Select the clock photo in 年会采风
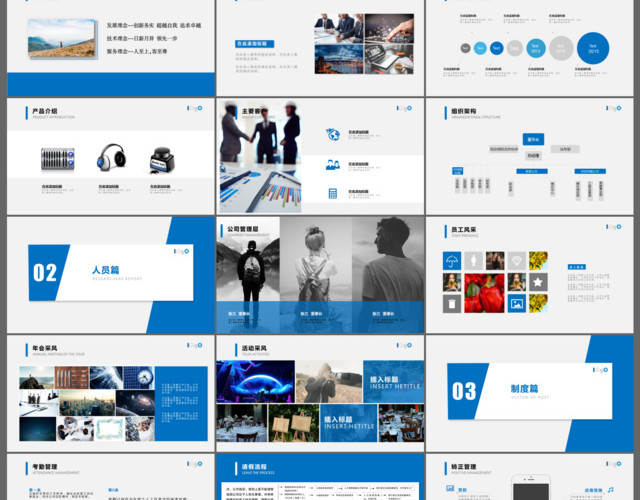The width and height of the screenshot is (640, 500). 139,378
